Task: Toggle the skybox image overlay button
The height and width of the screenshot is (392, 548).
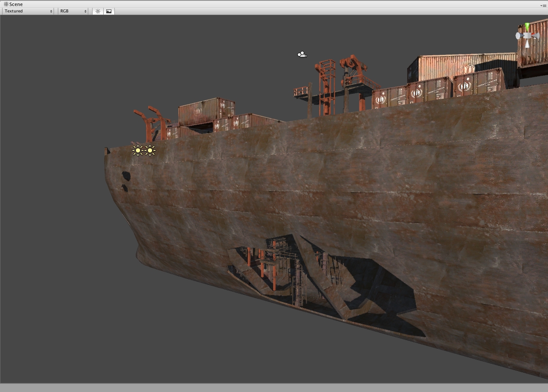Action: [109, 11]
